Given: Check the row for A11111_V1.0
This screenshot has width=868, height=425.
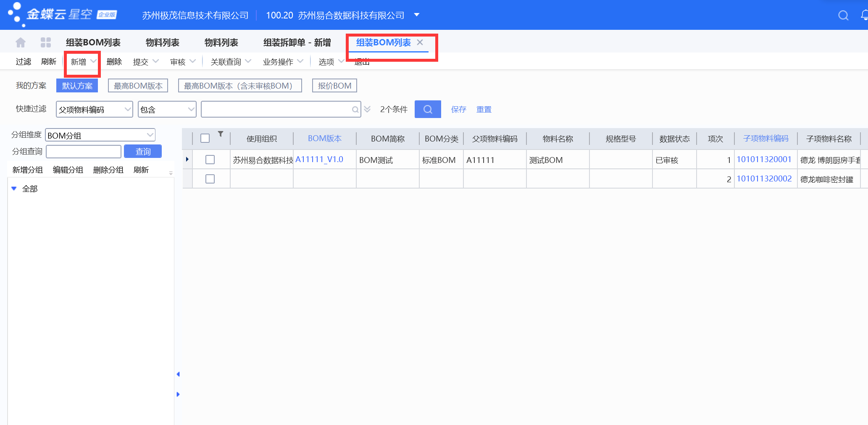Looking at the screenshot, I should coord(210,160).
